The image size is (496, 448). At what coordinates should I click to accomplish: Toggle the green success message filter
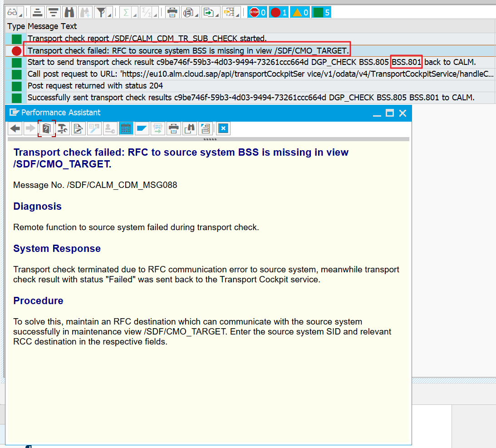tap(321, 12)
